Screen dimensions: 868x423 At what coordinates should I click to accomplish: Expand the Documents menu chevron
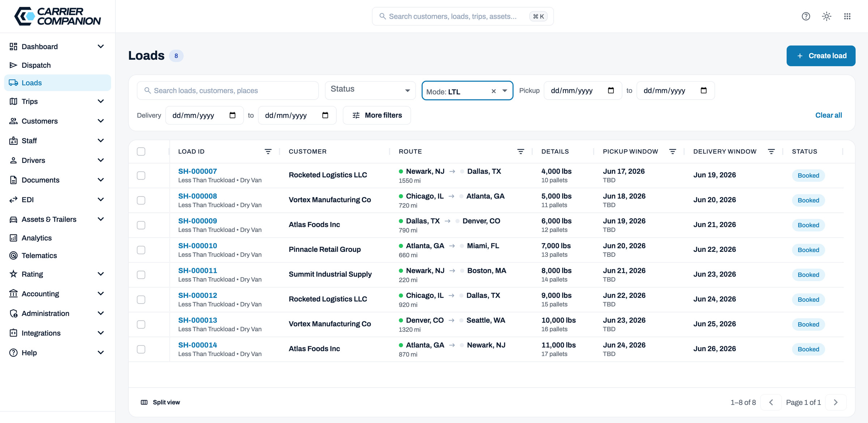[101, 180]
